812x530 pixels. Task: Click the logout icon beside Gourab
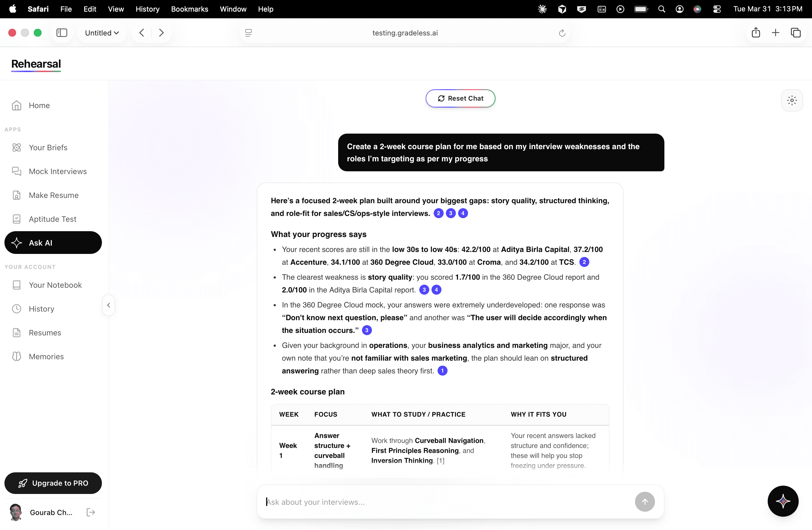[90, 512]
